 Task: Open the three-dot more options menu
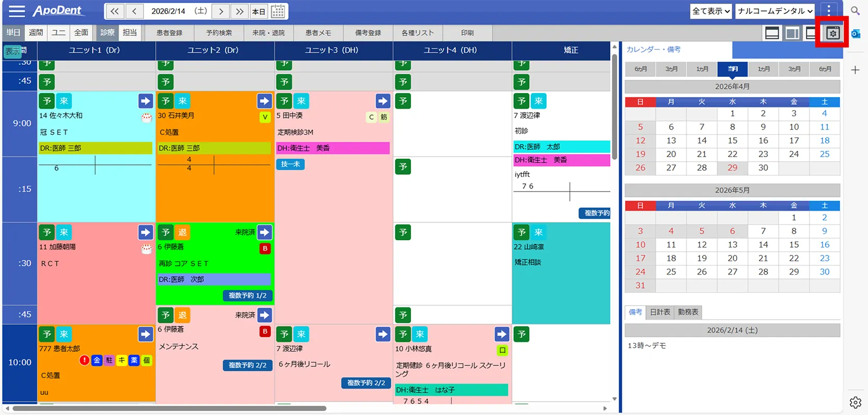pos(828,11)
